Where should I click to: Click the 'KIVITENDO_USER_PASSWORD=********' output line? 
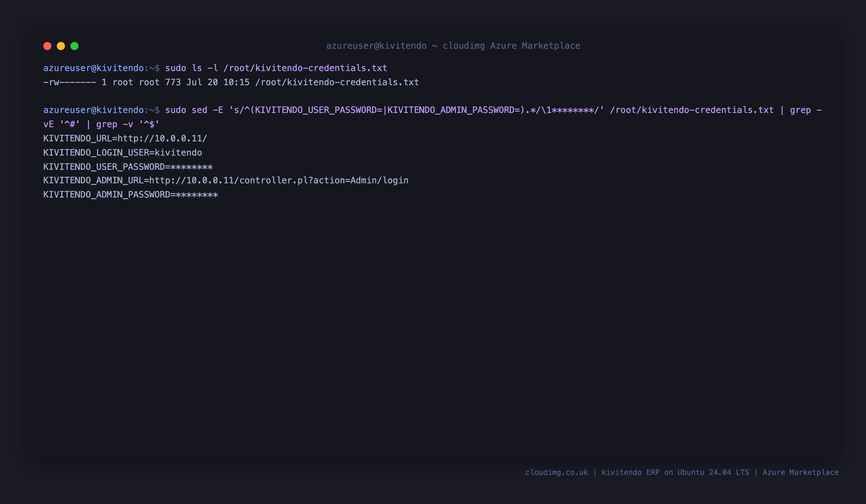click(128, 167)
